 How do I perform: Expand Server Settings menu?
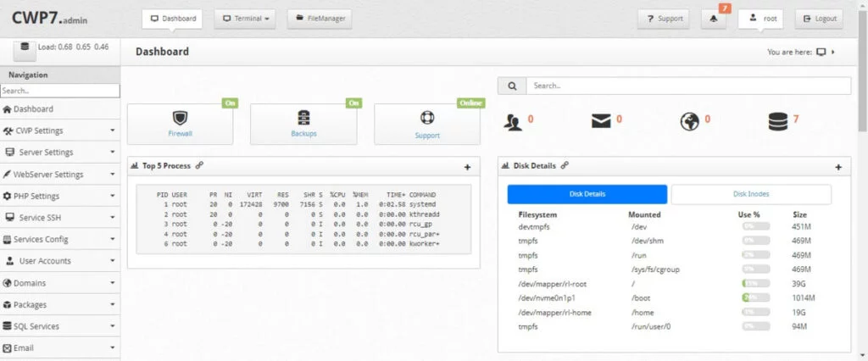(60, 153)
